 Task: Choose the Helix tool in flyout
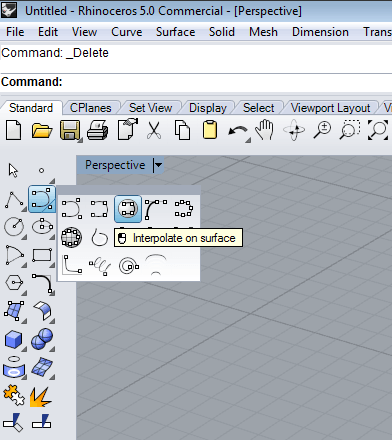point(100,266)
